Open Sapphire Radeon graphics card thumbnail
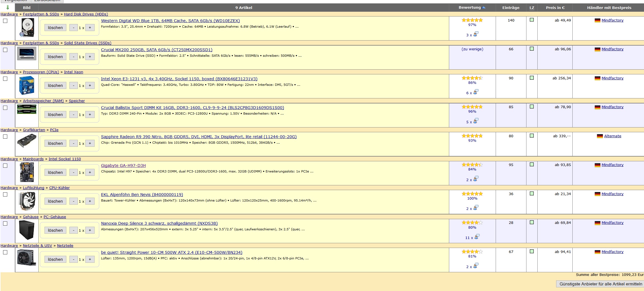The height and width of the screenshot is (291, 644). pyautogui.click(x=27, y=141)
